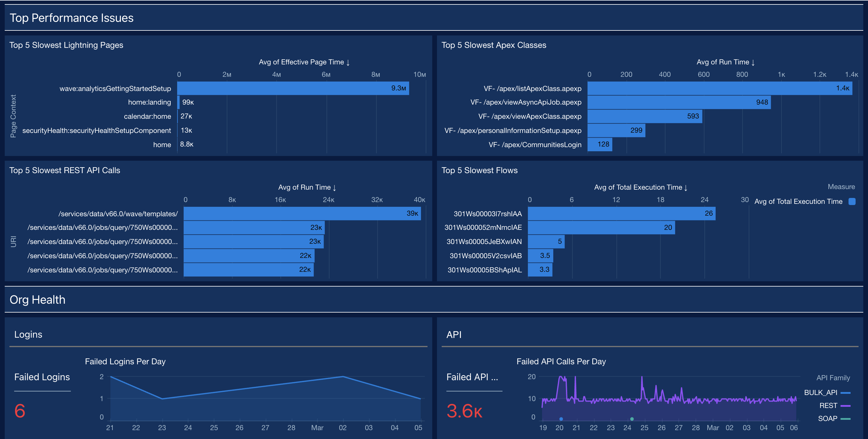The width and height of the screenshot is (868, 439).
Task: Click the Measure legend title
Action: click(x=841, y=187)
